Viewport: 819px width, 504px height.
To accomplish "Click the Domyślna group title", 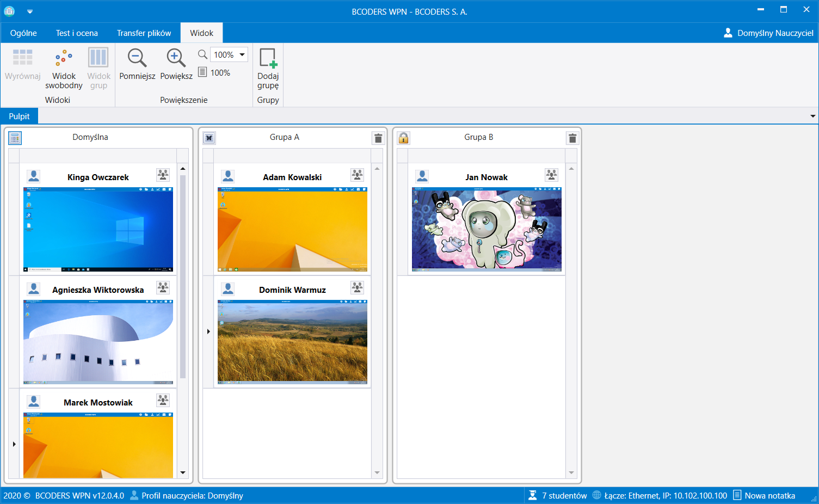I will tap(90, 137).
